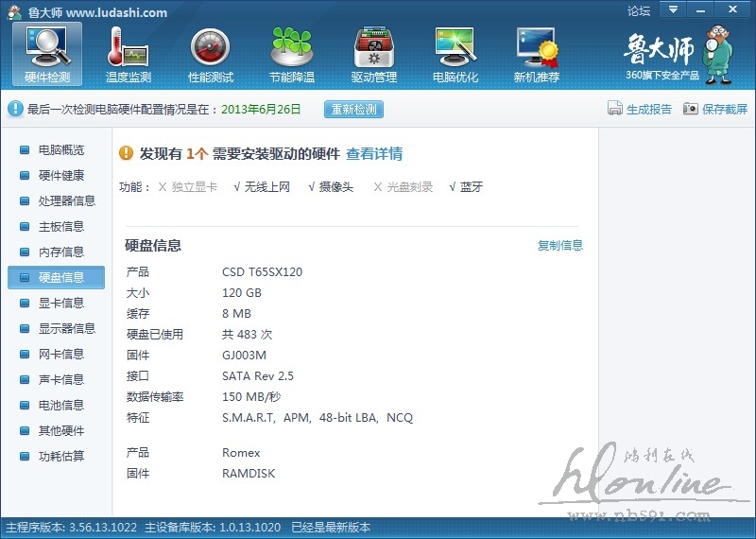Open the 查看详情 link
756x539 pixels.
pyautogui.click(x=374, y=154)
